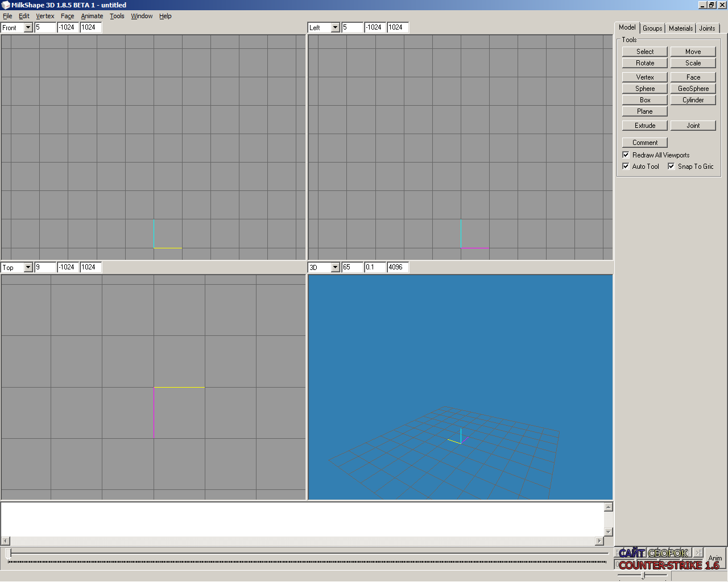This screenshot has height=582, width=728.
Task: Open the Tools menu
Action: point(117,16)
